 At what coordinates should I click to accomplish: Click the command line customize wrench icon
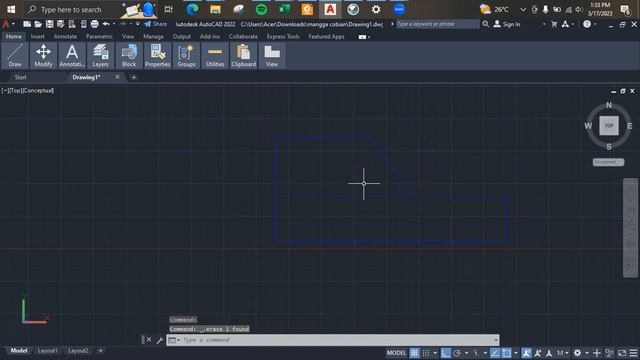click(x=160, y=340)
